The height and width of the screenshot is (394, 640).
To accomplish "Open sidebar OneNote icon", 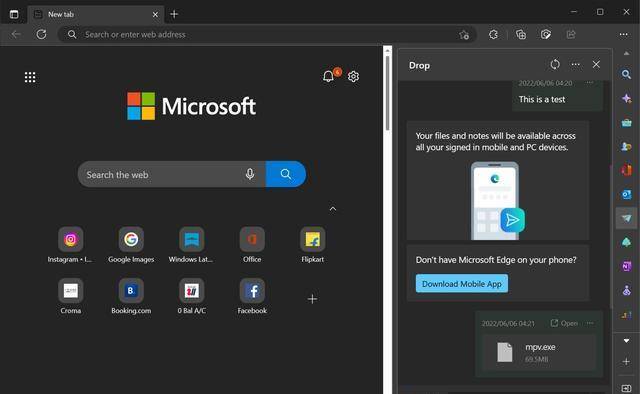I will coord(626,267).
